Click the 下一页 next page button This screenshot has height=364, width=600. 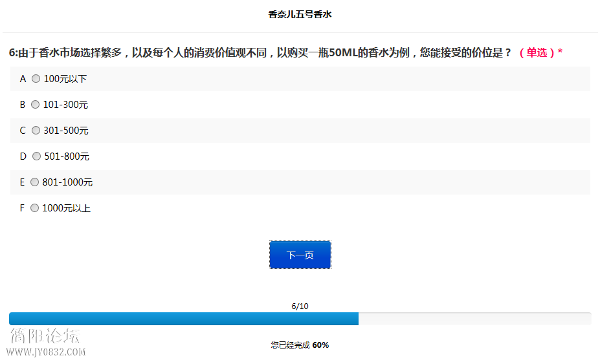[x=300, y=255]
